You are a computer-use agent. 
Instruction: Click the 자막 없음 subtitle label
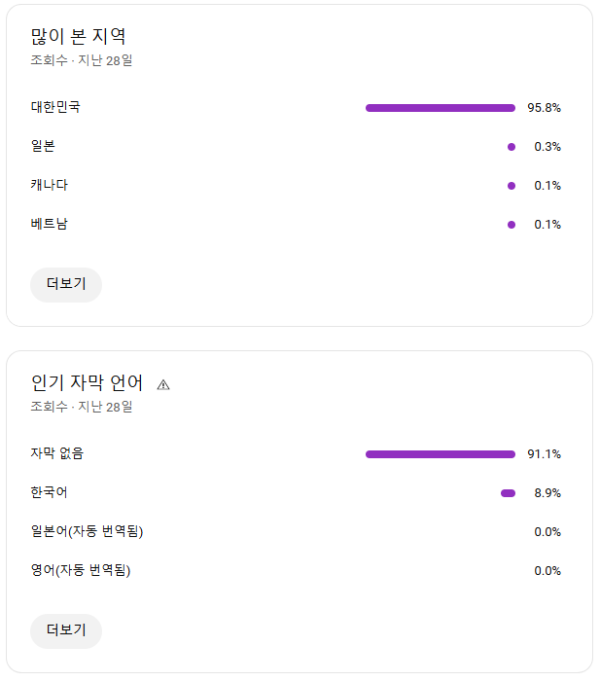58,453
